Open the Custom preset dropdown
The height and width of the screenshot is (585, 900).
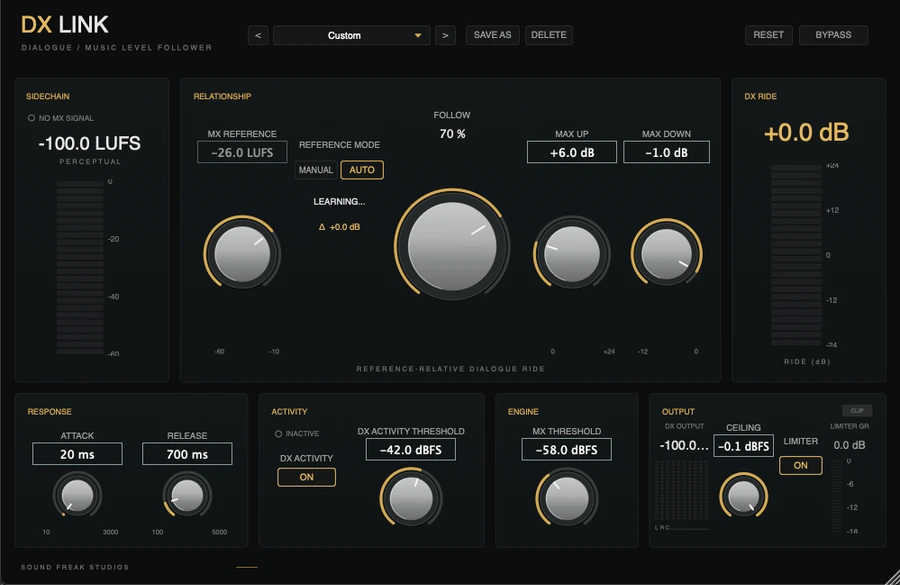351,35
